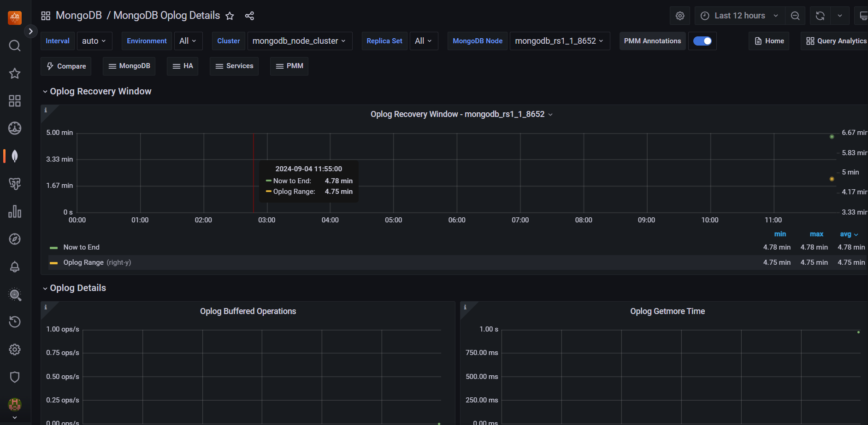Expand the collapsed sidebar arrow
The height and width of the screenshot is (425, 868).
pos(30,31)
